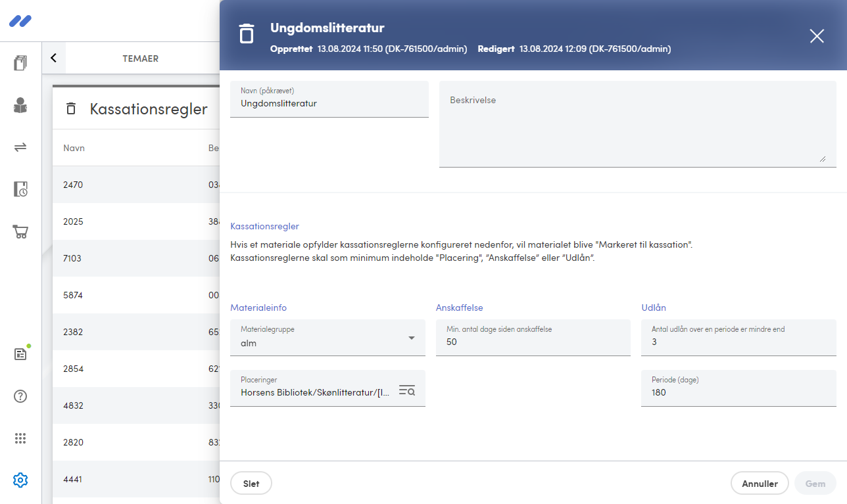Click the Materialeinfo section label
This screenshot has width=847, height=504.
[258, 308]
